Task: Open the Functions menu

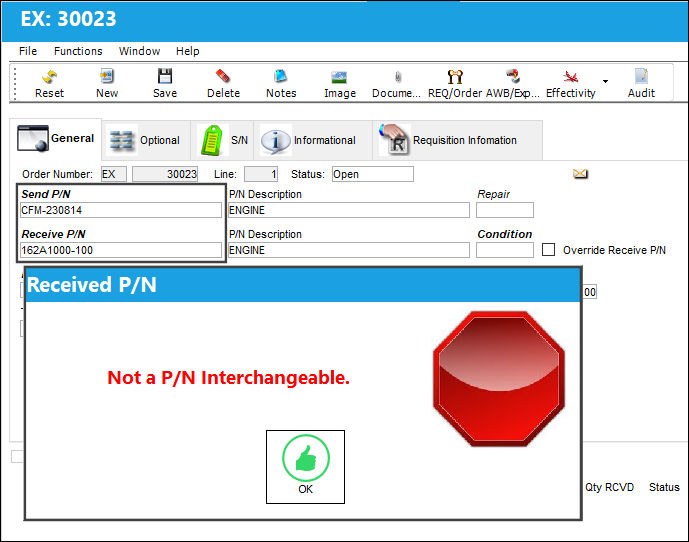Action: click(x=78, y=51)
